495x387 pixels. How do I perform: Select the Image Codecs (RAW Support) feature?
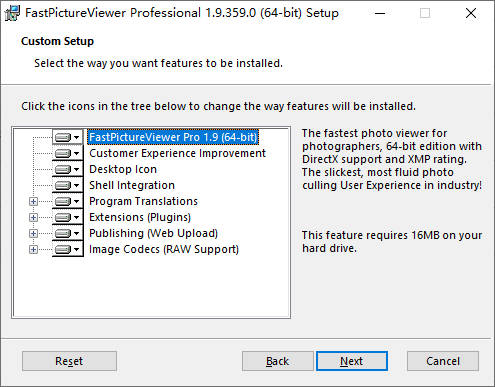pos(164,249)
